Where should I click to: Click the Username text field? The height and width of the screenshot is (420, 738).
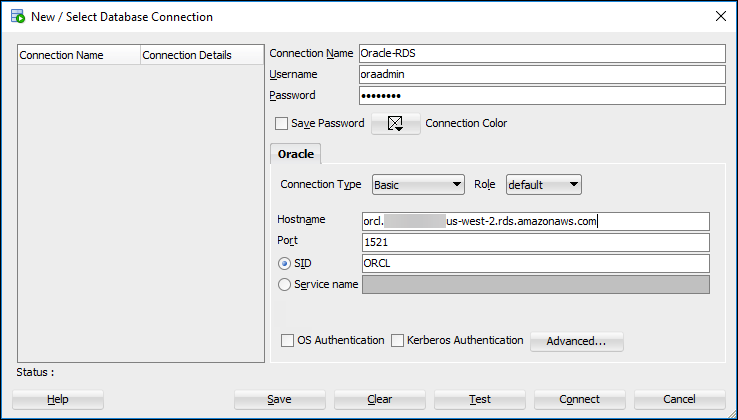(540, 74)
